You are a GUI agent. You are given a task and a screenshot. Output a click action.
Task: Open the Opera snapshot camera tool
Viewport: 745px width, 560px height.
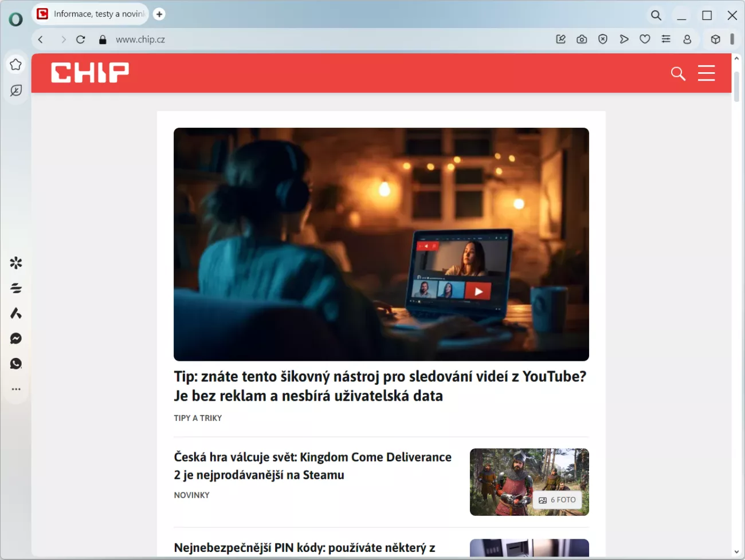tap(582, 40)
